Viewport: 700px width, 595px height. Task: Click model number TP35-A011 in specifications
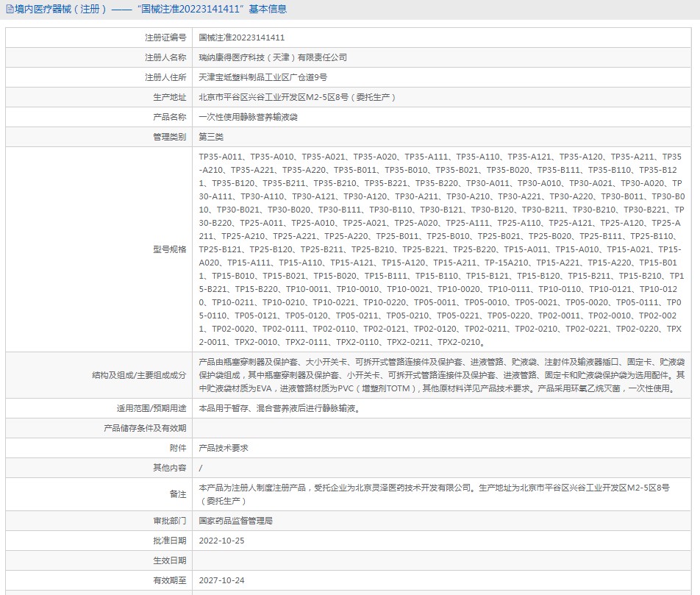click(x=220, y=157)
